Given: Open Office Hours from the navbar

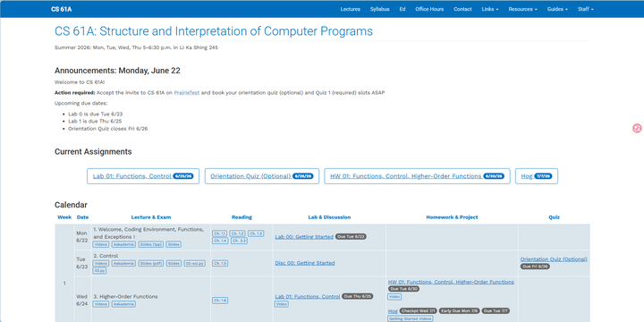Looking at the screenshot, I should coord(429,9).
